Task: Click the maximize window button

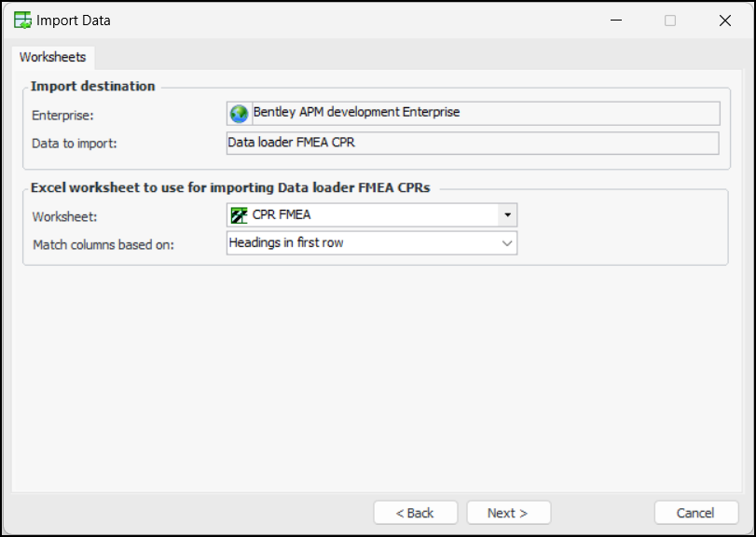Action: point(670,20)
